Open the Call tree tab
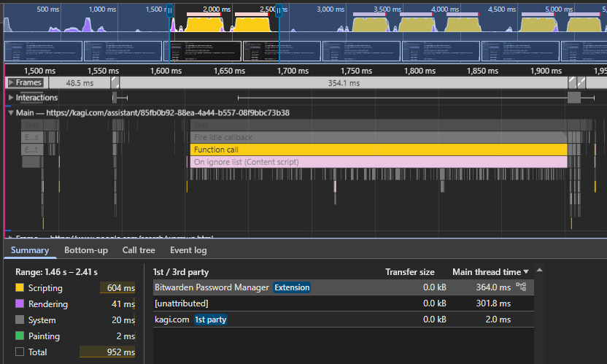Viewport: 607px width, 364px height. (x=139, y=250)
